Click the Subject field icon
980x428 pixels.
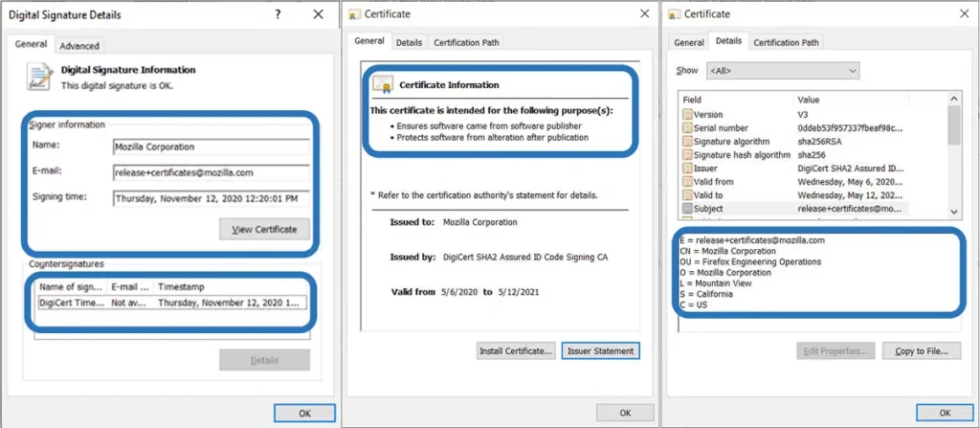click(687, 209)
